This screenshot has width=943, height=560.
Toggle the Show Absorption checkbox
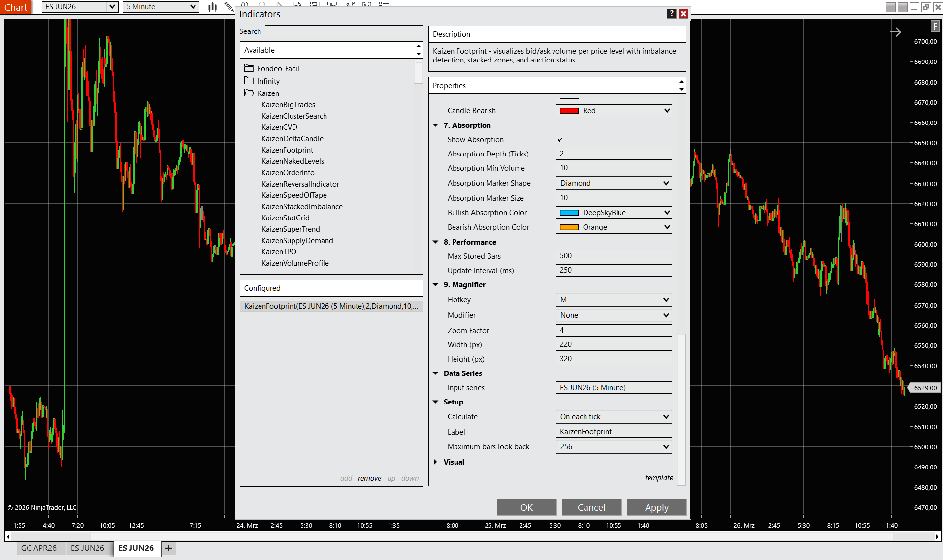pyautogui.click(x=560, y=140)
